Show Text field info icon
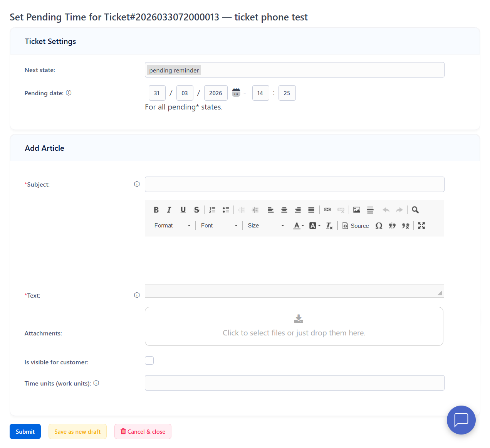 137,295
